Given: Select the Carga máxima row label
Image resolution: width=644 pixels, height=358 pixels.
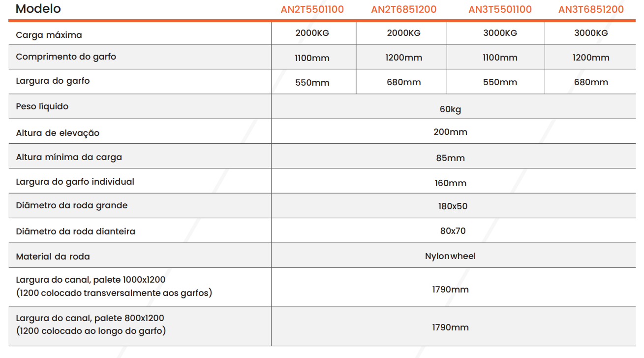Looking at the screenshot, I should tap(49, 35).
